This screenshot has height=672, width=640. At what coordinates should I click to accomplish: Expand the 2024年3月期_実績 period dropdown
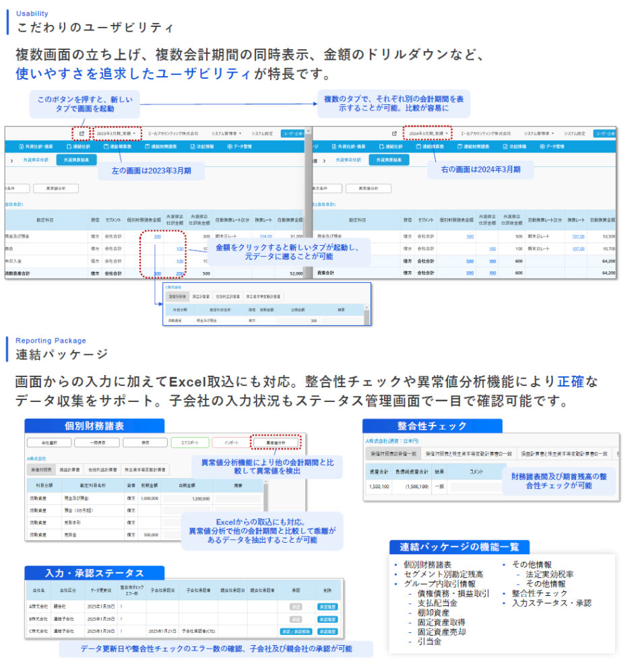point(428,133)
